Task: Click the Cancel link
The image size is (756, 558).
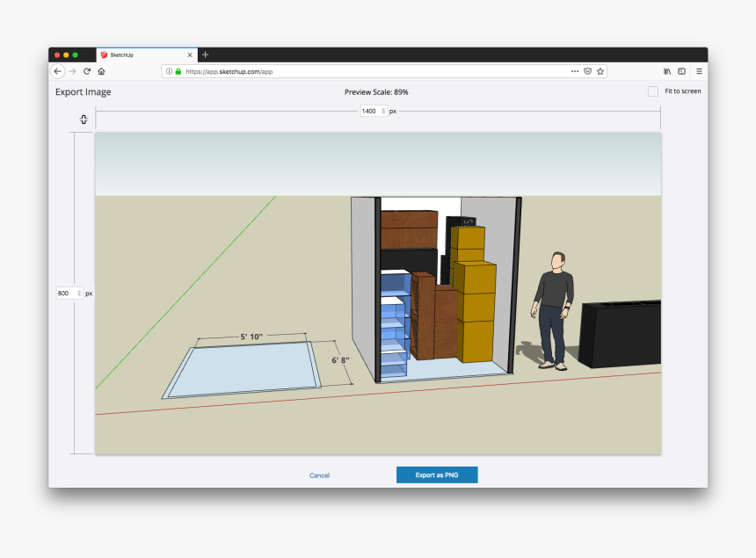Action: 319,475
